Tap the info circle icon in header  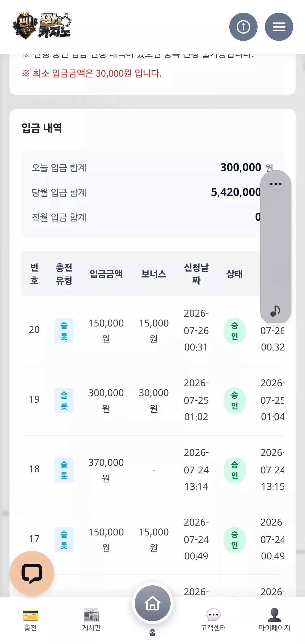click(x=243, y=27)
